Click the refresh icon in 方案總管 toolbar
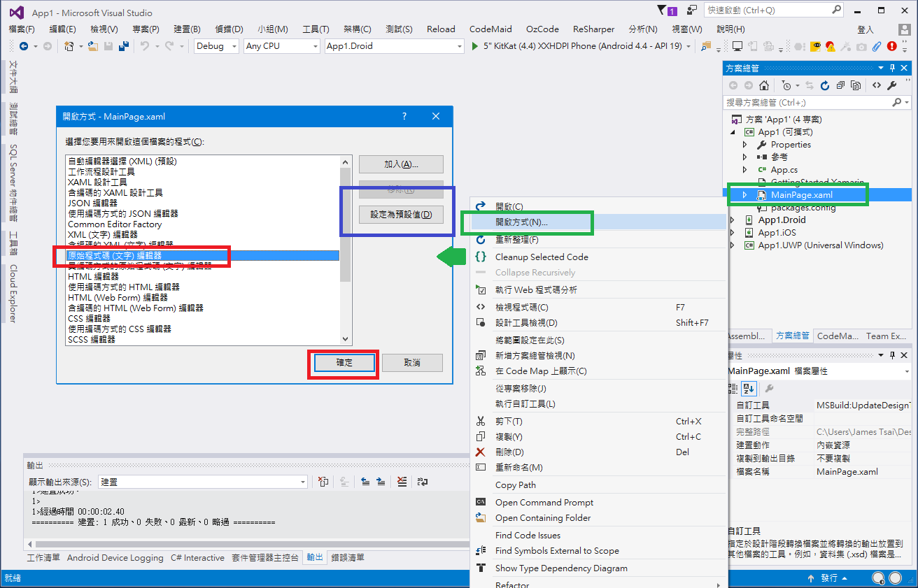Image resolution: width=918 pixels, height=588 pixels. 824,85
